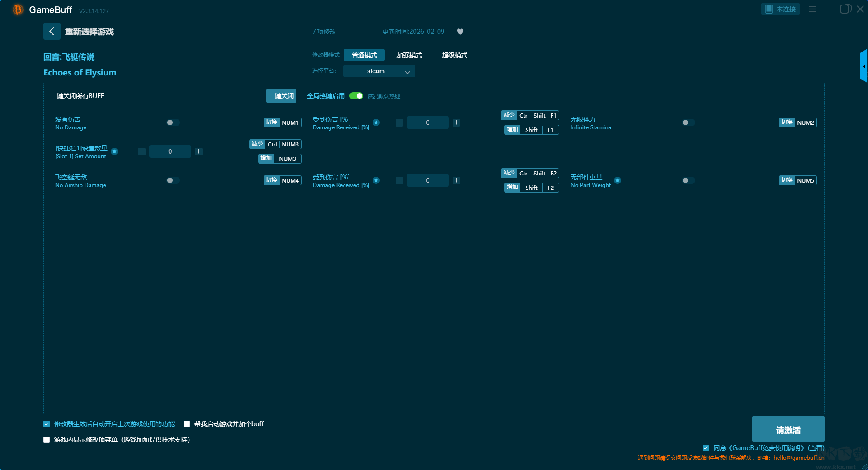Click the second Damage Received value field
Image resolution: width=868 pixels, height=470 pixels.
[428, 180]
